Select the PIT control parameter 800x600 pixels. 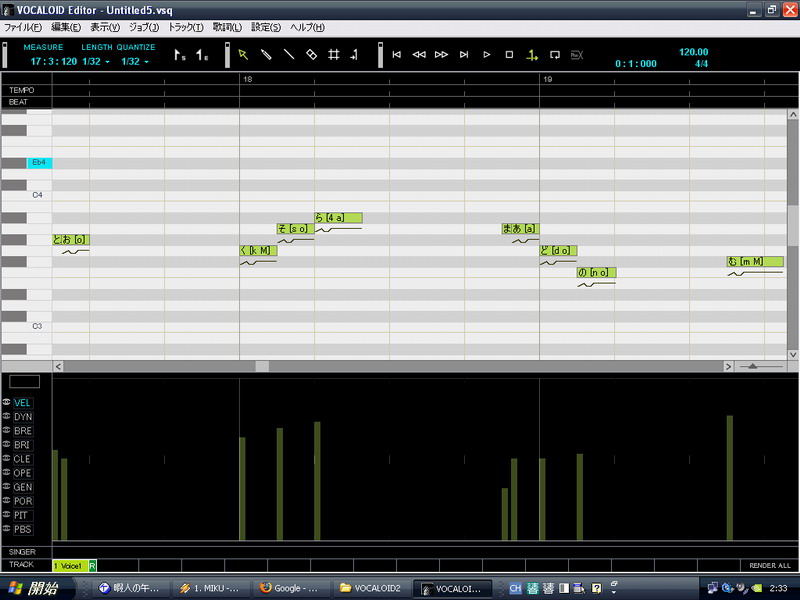pos(21,515)
